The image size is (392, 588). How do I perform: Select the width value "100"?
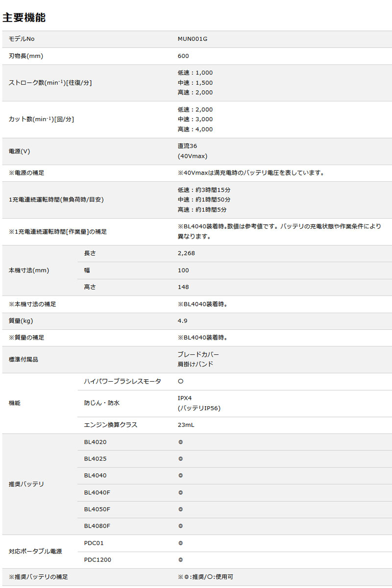click(x=183, y=270)
